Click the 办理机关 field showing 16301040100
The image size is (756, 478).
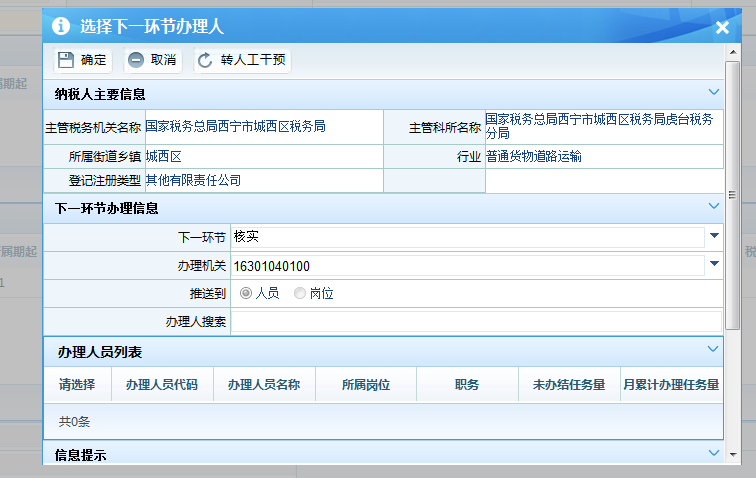(468, 265)
